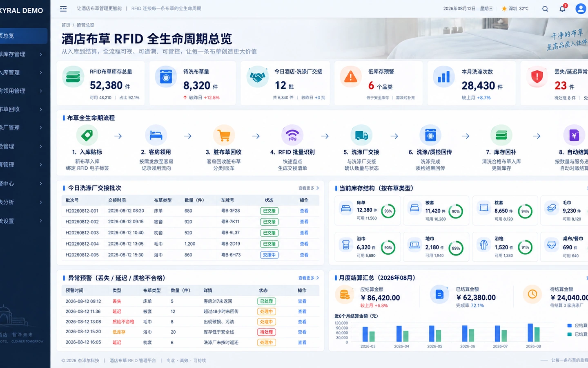Click the 已结算金额 document icon
This screenshot has width=588, height=368.
coord(439,294)
